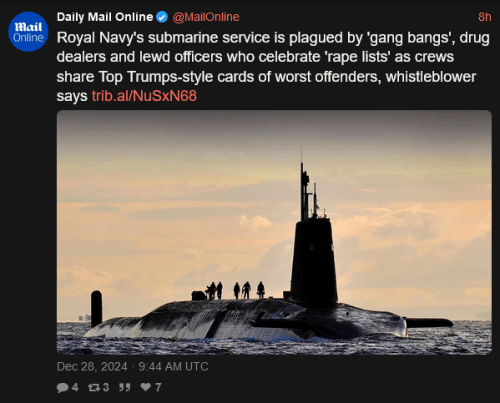View the like count showing 7

(x=158, y=387)
